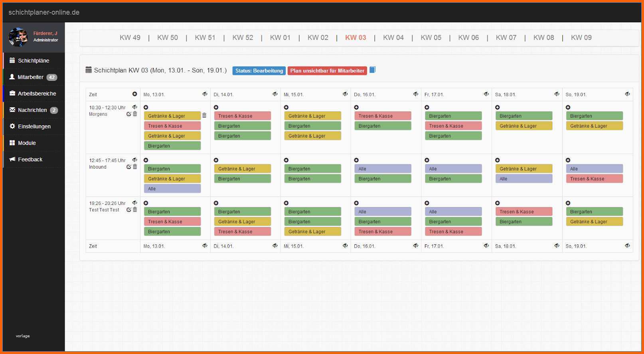
Task: Toggle visibility of Fr, 17.01. column header
Action: coord(486,94)
